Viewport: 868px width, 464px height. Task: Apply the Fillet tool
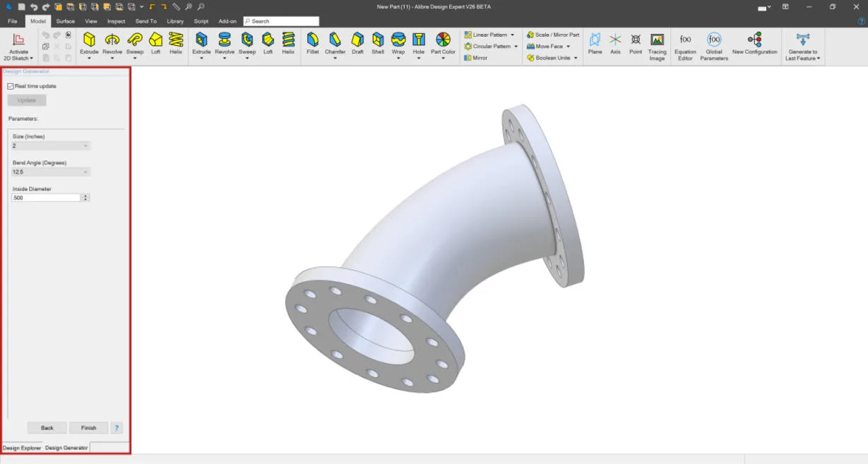pyautogui.click(x=313, y=44)
